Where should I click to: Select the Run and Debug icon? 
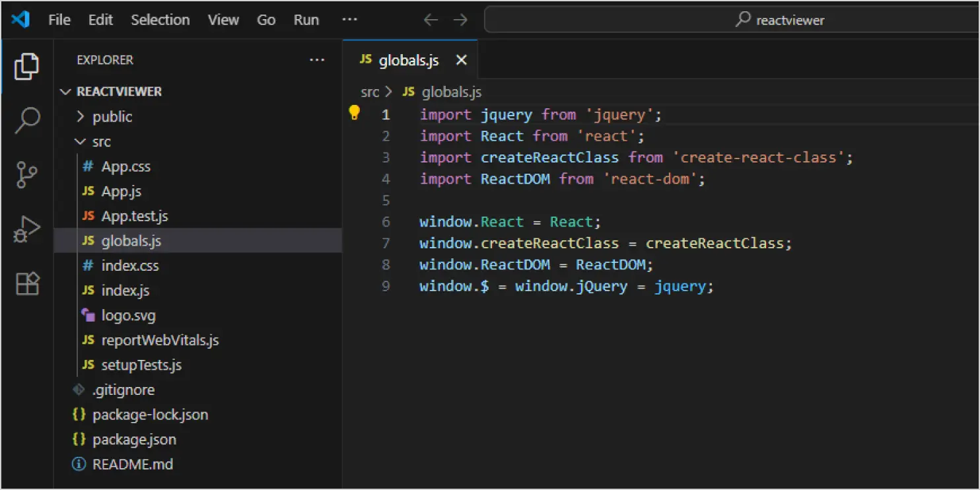26,228
